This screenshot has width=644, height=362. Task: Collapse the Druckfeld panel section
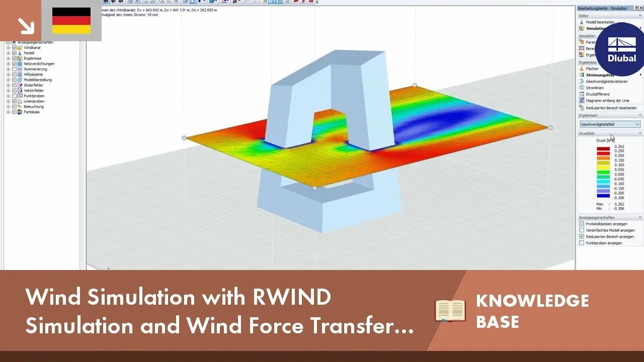640,134
